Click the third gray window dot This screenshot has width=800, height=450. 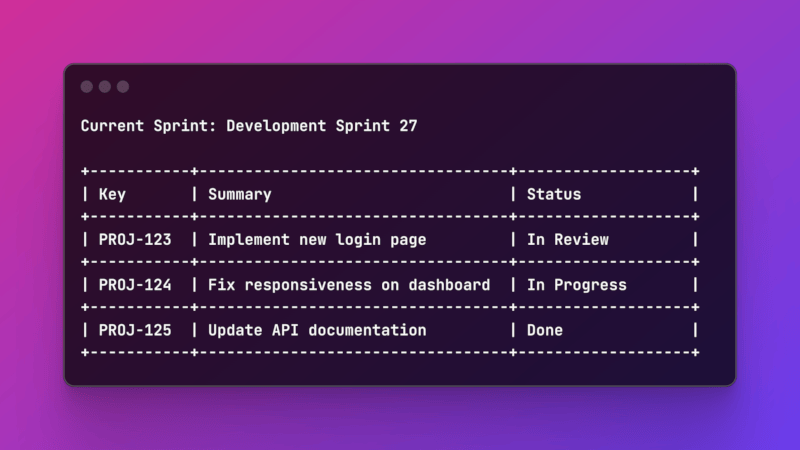123,87
